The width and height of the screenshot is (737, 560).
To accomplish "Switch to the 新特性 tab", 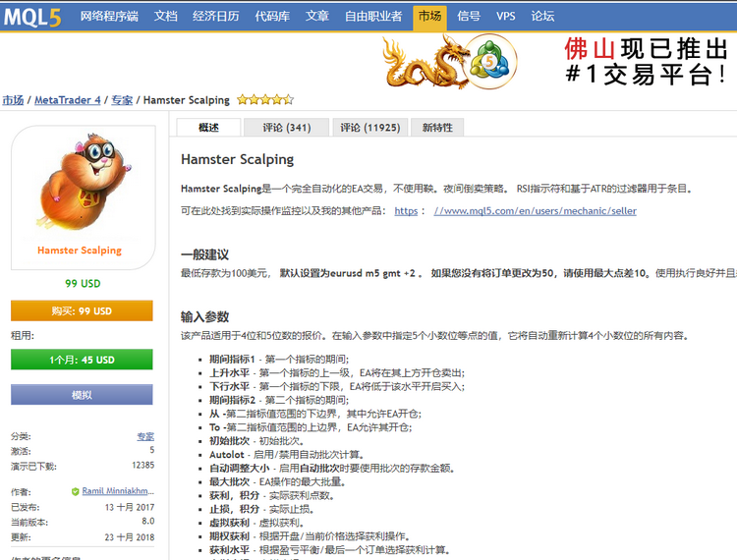I will (437, 128).
